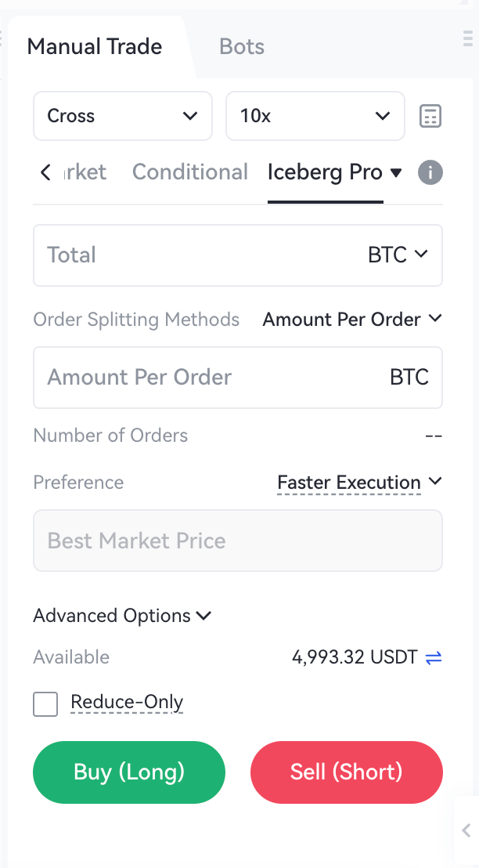Image resolution: width=479 pixels, height=868 pixels.
Task: Click the panel drag handle at top right
Action: pos(468,38)
